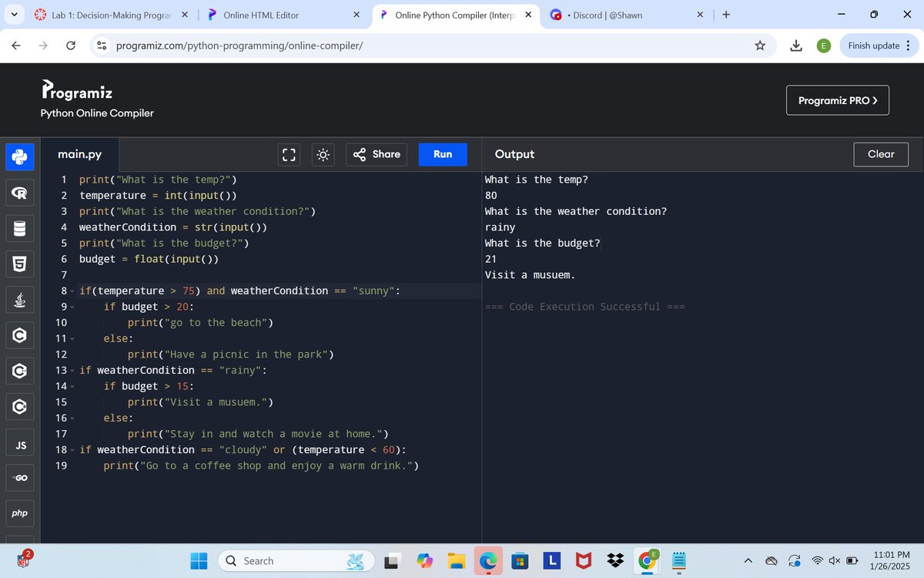Open Microsoft Edge from taskbar
The width and height of the screenshot is (924, 578).
(488, 561)
